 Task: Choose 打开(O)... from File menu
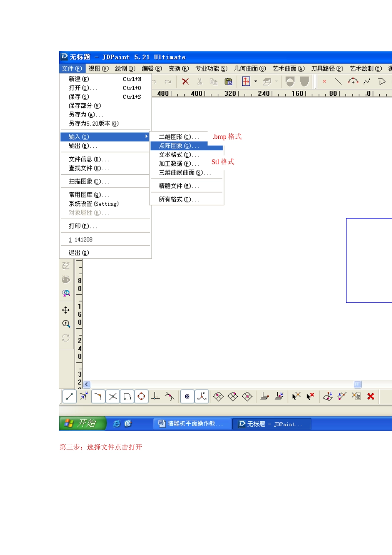pyautogui.click(x=105, y=88)
